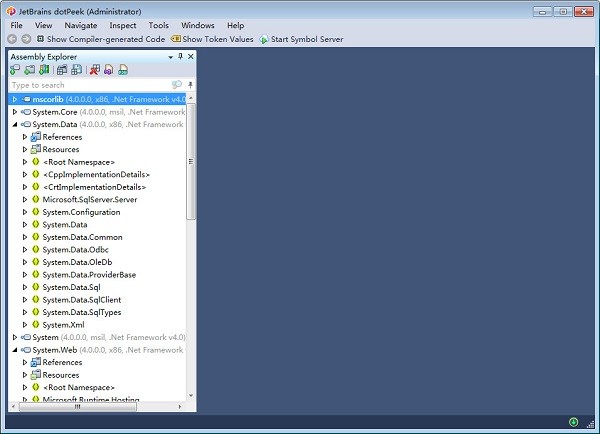This screenshot has height=434, width=600.
Task: Click the dotPeek logo in title bar
Action: click(11, 11)
